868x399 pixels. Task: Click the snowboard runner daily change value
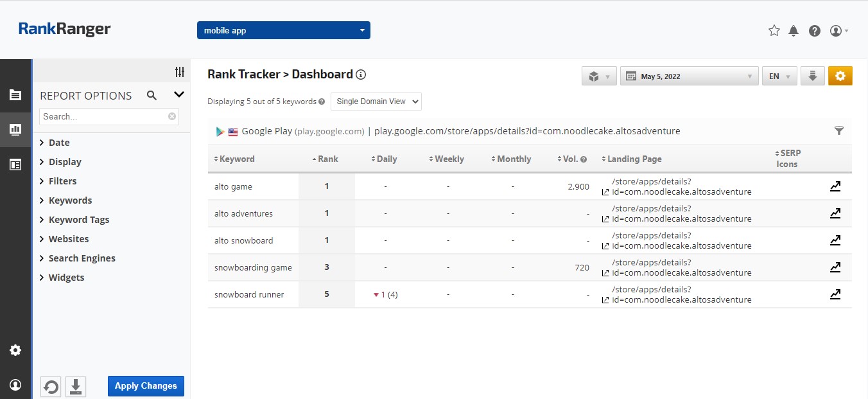tap(386, 295)
